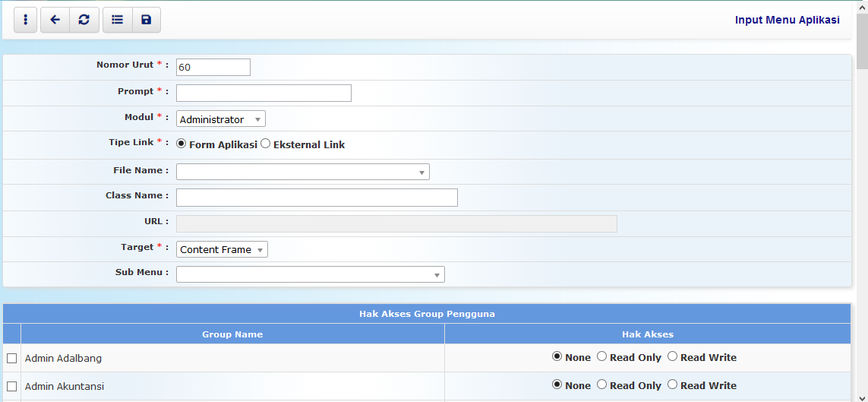This screenshot has width=868, height=402.
Task: Select the Form Aplikasi radio option
Action: point(181,144)
